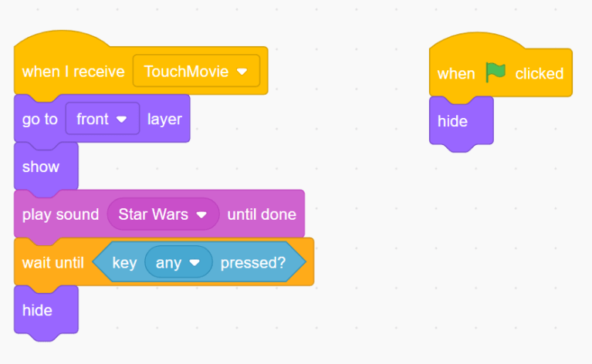Click "until done" text on sound block
This screenshot has width=592, height=364.
(x=262, y=214)
